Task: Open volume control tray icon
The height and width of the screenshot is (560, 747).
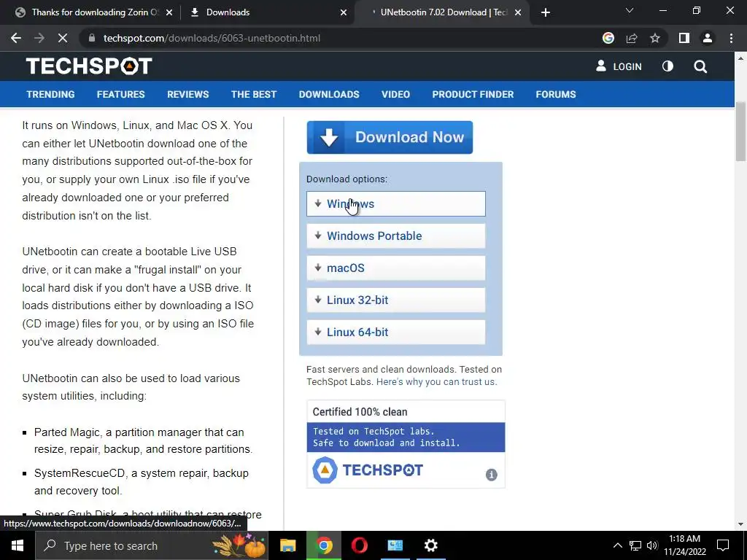Action: click(x=652, y=545)
